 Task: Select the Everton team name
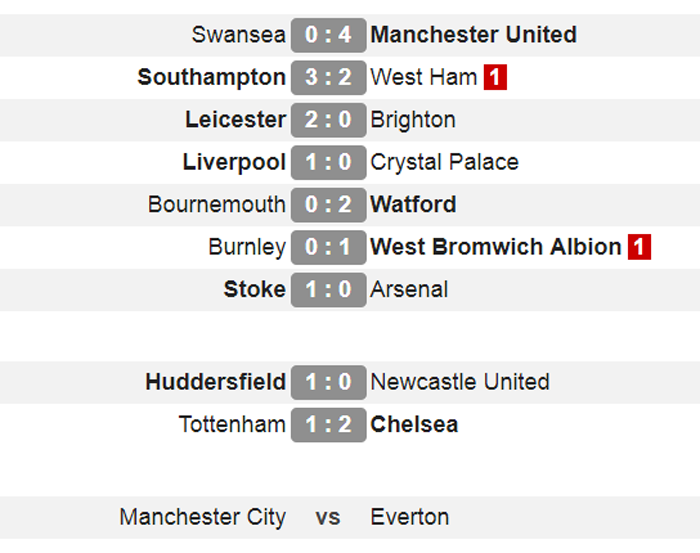(x=410, y=517)
